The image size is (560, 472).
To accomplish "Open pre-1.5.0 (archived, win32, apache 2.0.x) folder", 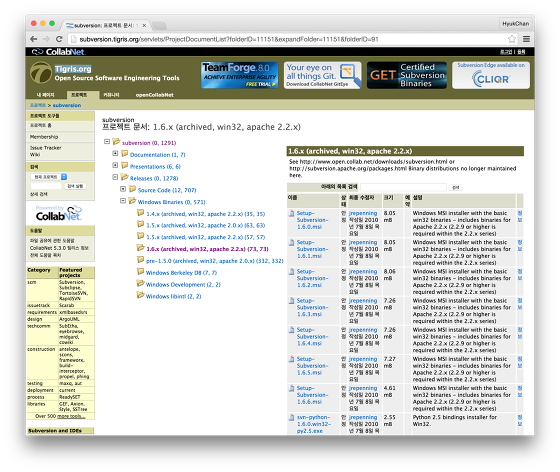I will (215, 261).
